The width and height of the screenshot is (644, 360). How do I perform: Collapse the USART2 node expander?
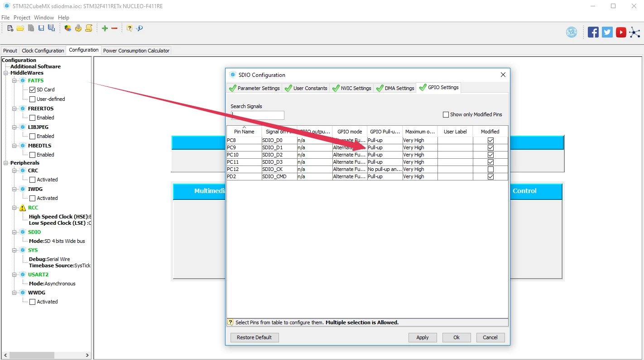pyautogui.click(x=14, y=275)
